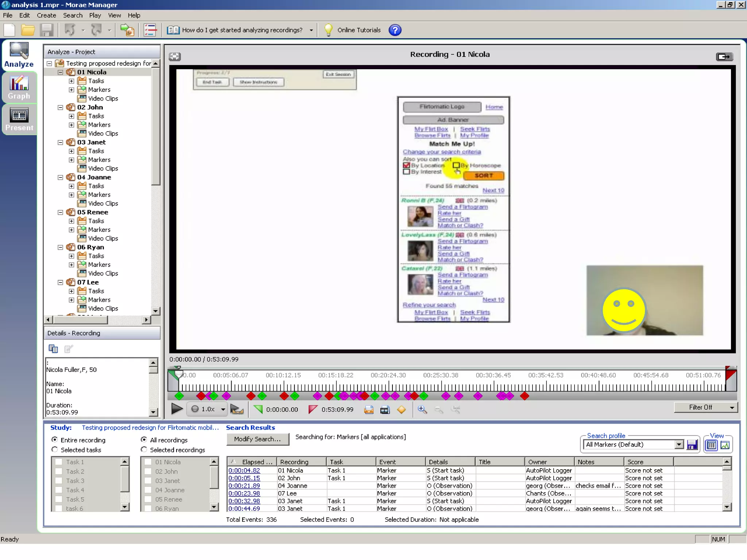Image resolution: width=747 pixels, height=560 pixels.
Task: Click the first green marker on timeline
Action: (x=179, y=396)
